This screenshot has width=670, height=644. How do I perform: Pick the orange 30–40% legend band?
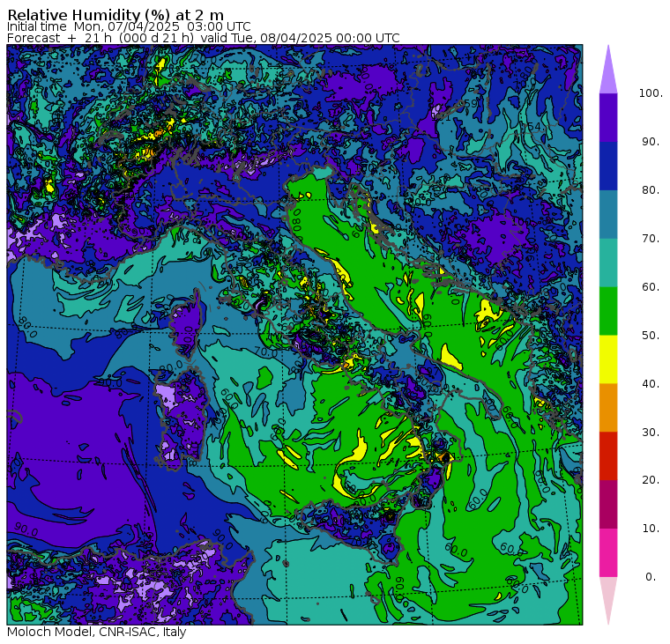click(x=608, y=408)
